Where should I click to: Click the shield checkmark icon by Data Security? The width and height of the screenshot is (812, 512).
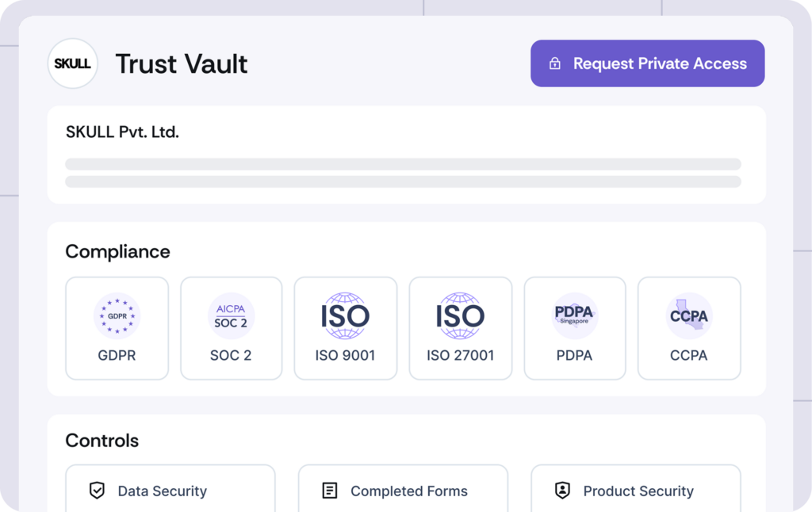(97, 491)
